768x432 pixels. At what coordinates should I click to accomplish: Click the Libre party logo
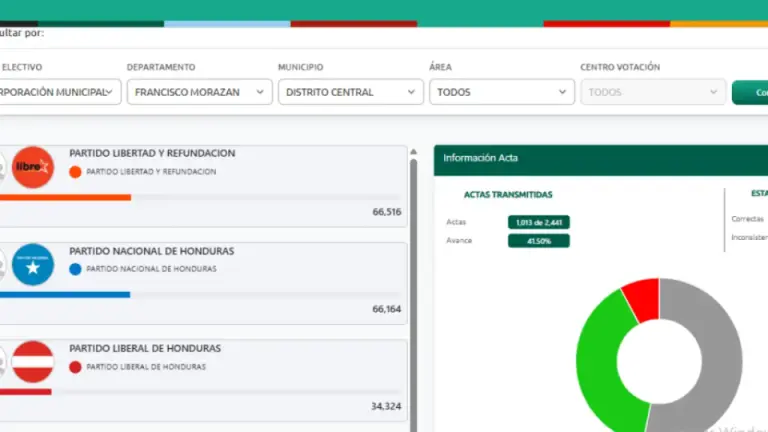33,168
